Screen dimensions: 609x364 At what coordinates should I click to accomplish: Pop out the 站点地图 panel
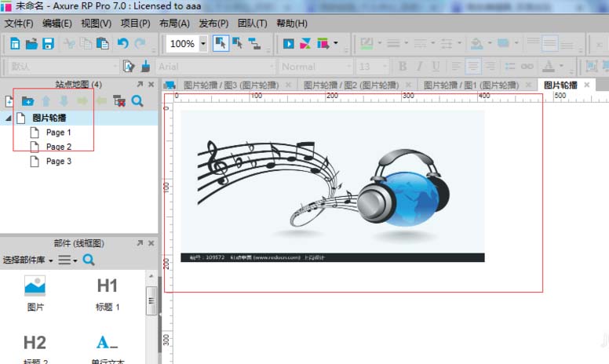pos(140,84)
